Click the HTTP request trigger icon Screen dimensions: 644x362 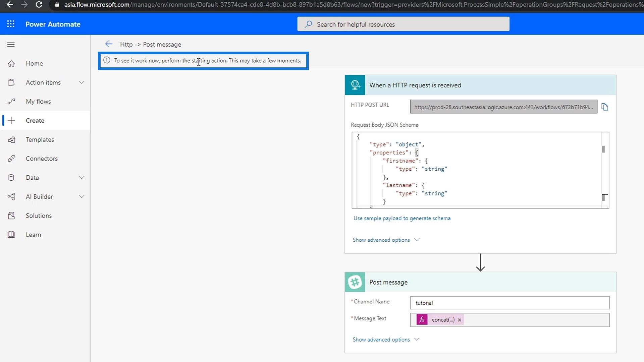point(355,85)
